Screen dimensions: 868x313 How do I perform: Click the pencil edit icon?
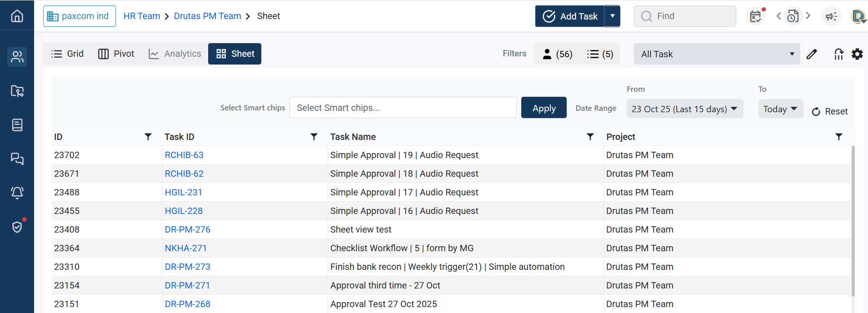click(x=812, y=55)
